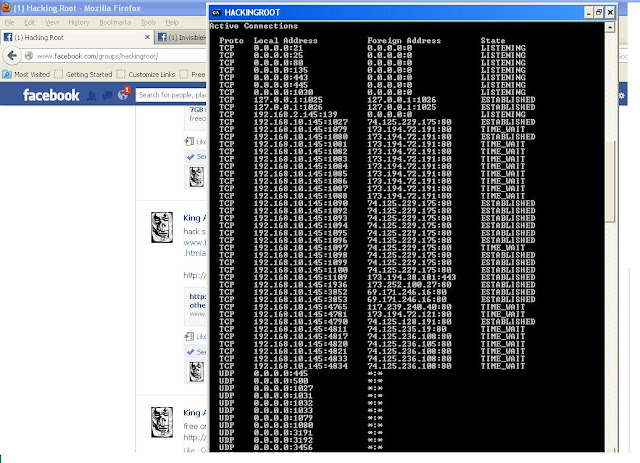Open the Help menu in Firefox
This screenshot has width=640, height=463.
tap(172, 22)
